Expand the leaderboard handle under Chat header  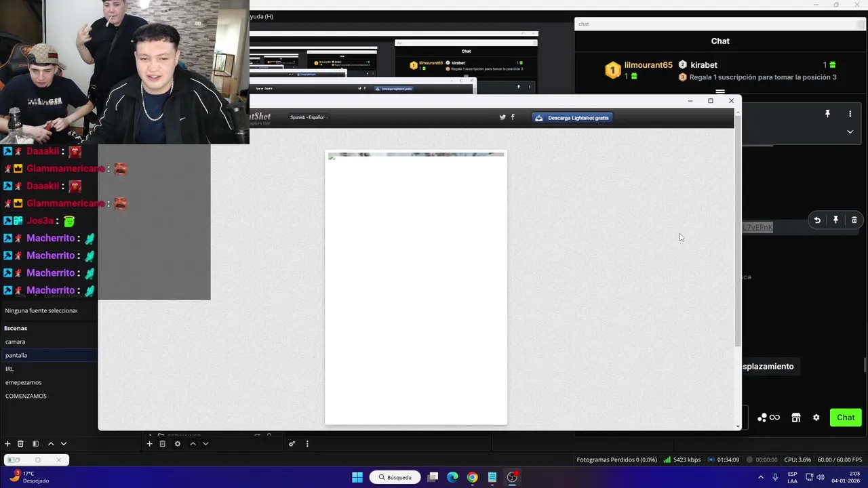click(720, 91)
